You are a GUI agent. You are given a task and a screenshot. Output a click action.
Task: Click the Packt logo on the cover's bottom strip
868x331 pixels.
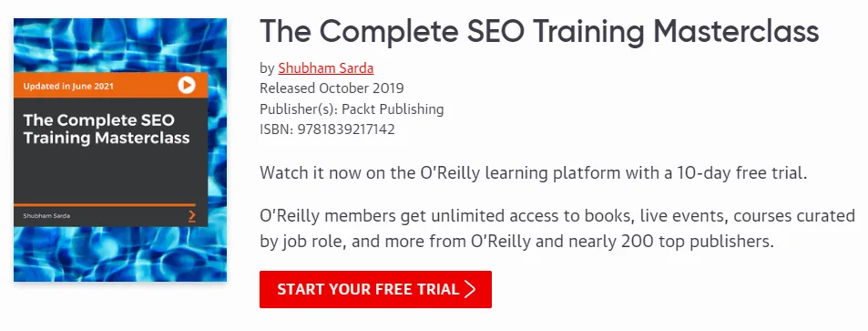[192, 216]
